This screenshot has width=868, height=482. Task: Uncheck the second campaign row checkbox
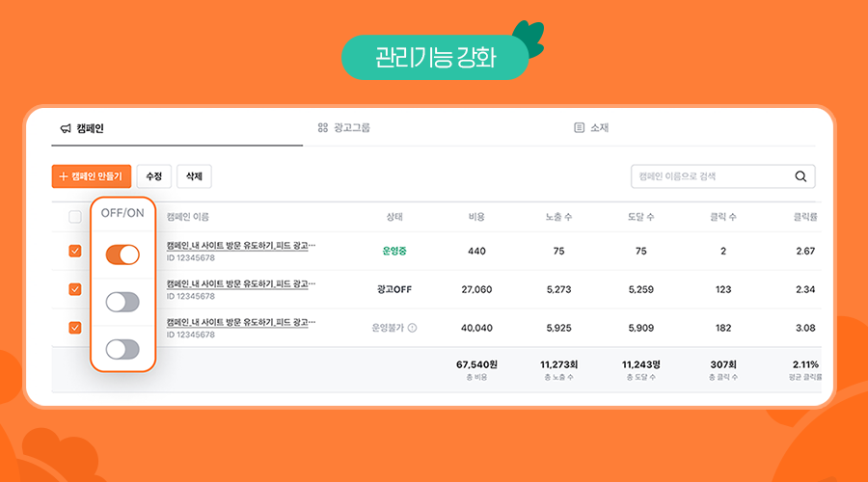75,288
